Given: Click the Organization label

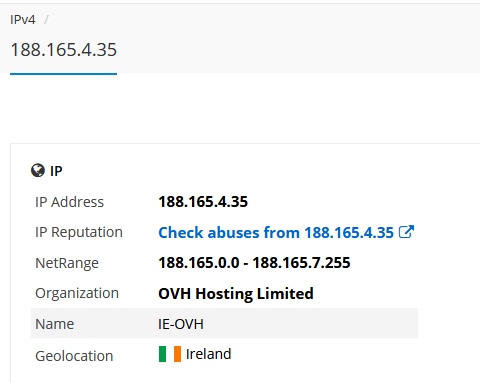Looking at the screenshot, I should tap(77, 293).
